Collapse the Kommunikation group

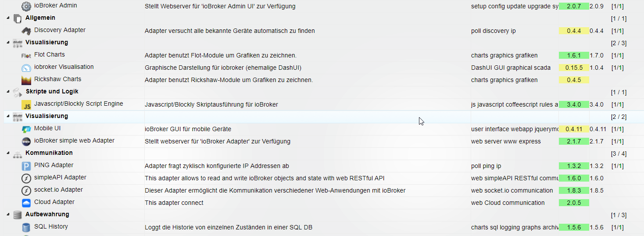click(x=8, y=153)
